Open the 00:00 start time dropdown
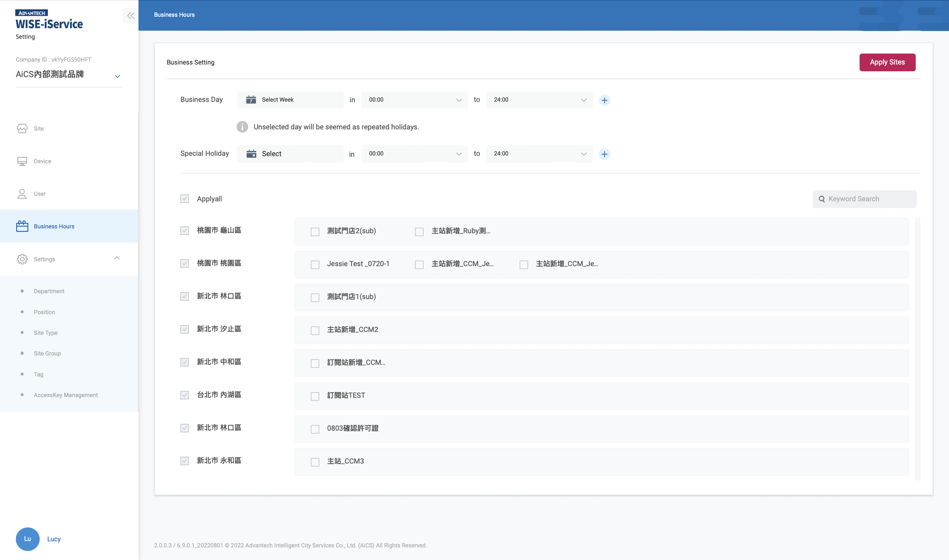The width and height of the screenshot is (949, 560). (414, 100)
